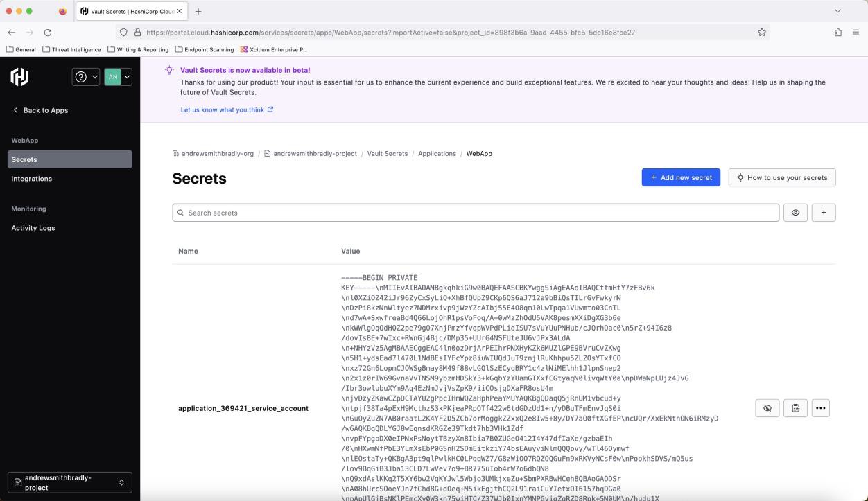The image size is (868, 501).
Task: Switch to the Integrations section
Action: click(32, 178)
